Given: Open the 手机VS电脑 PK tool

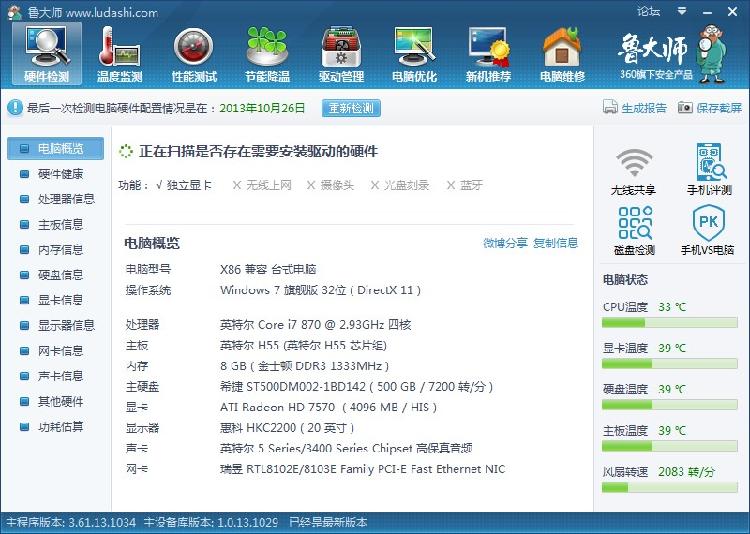Looking at the screenshot, I should 708,231.
